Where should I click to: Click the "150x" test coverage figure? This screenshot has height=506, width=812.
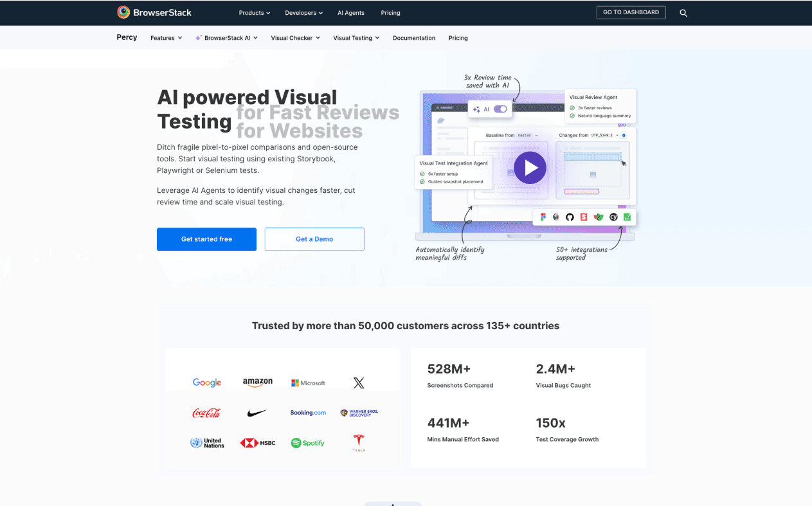pyautogui.click(x=551, y=423)
